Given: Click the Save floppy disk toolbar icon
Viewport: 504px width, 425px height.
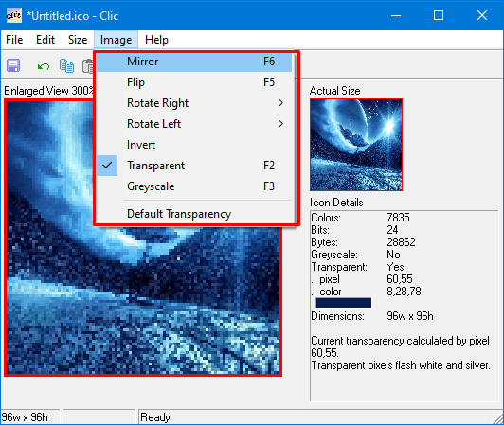Looking at the screenshot, I should tap(13, 65).
